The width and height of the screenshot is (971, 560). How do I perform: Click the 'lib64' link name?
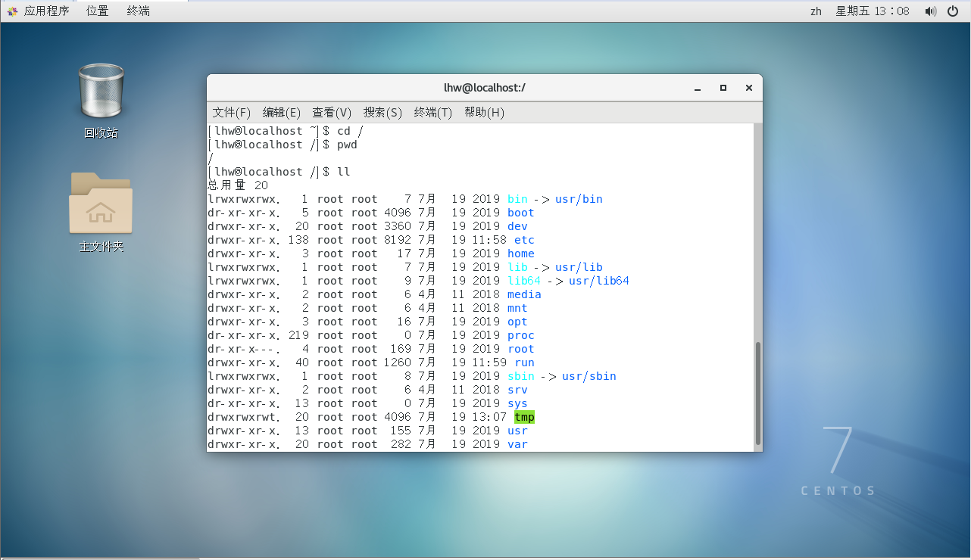click(x=524, y=281)
